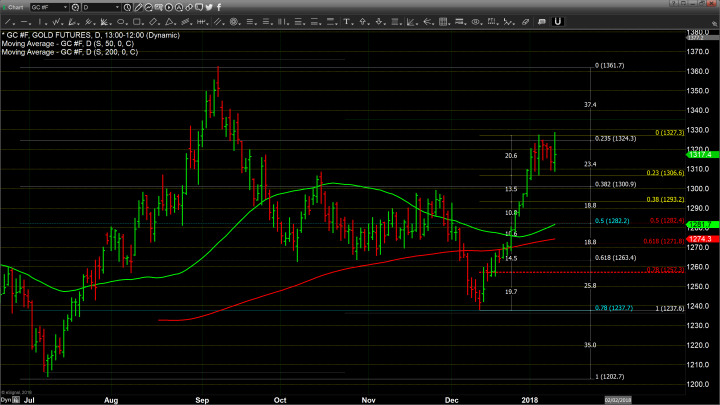Screen dimensions: 720x405
Task: Click the circled play icon
Action: 169,7
